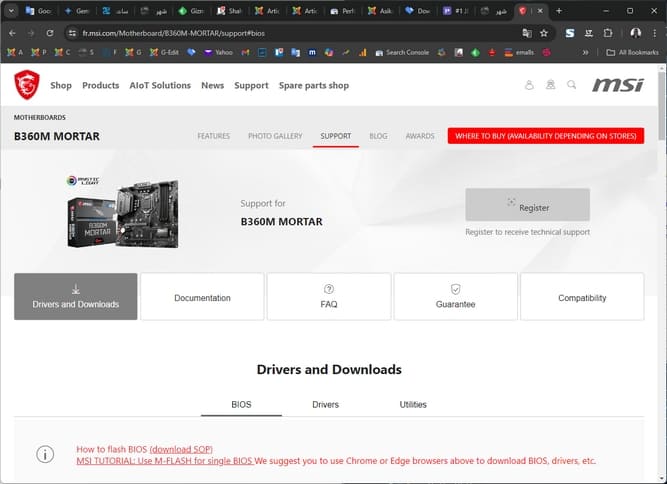Image resolution: width=667 pixels, height=484 pixels.
Task: Open the Search Console bookmark
Action: tap(402, 52)
